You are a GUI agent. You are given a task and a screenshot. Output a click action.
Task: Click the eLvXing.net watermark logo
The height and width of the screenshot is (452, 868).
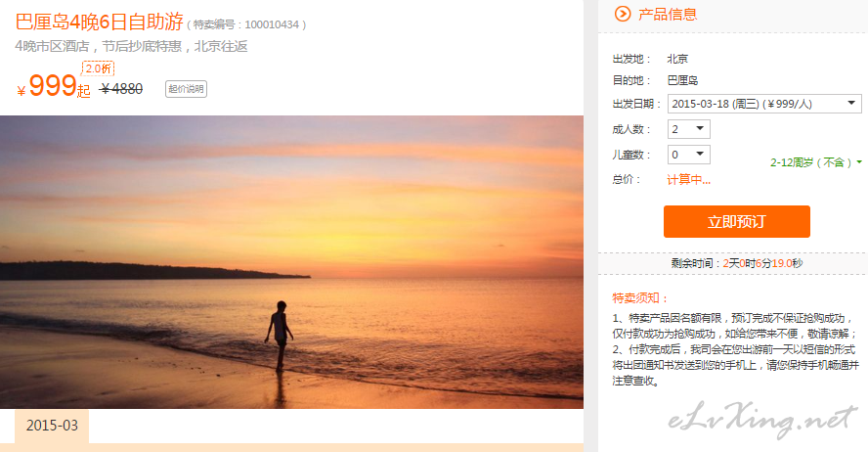point(762,420)
